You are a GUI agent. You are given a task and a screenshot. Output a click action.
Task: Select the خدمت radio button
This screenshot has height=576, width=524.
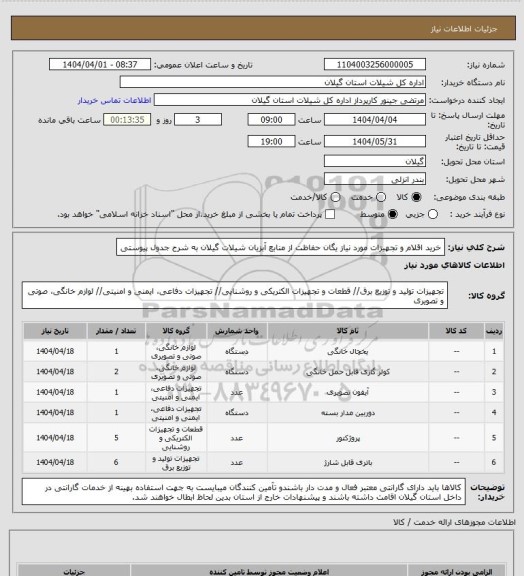coord(381,197)
